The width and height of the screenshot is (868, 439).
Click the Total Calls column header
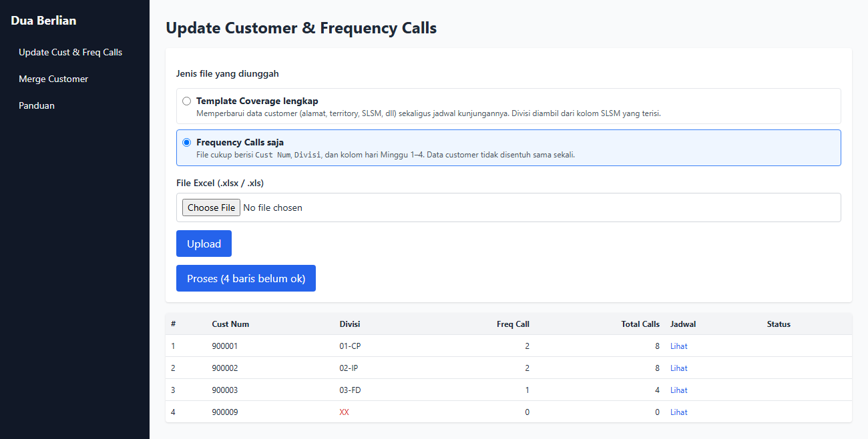click(x=640, y=324)
